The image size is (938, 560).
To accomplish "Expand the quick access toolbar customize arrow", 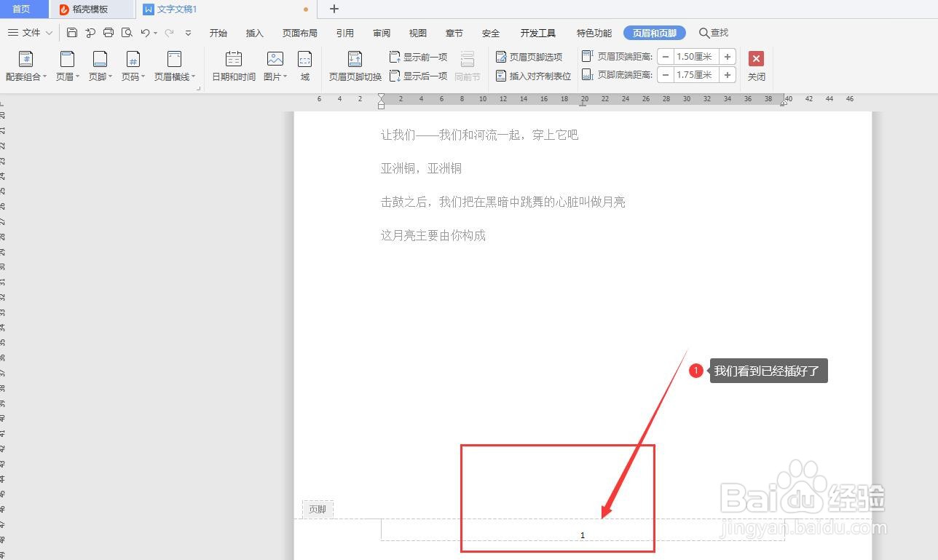I will (x=188, y=33).
